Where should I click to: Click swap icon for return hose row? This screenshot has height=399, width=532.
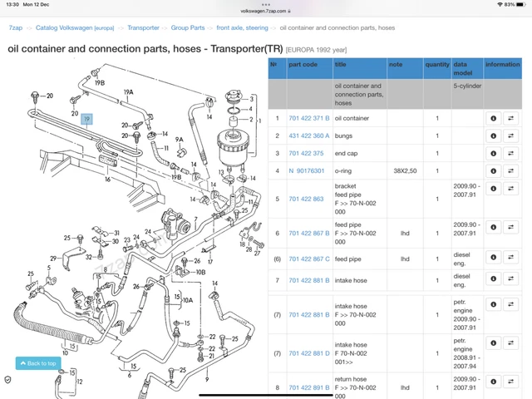(x=510, y=382)
